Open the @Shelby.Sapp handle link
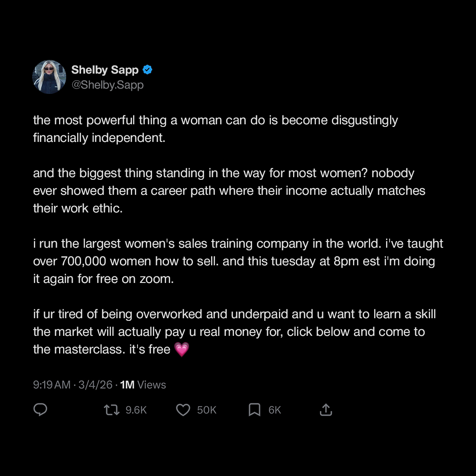Image resolution: width=476 pixels, height=476 pixels. point(108,85)
